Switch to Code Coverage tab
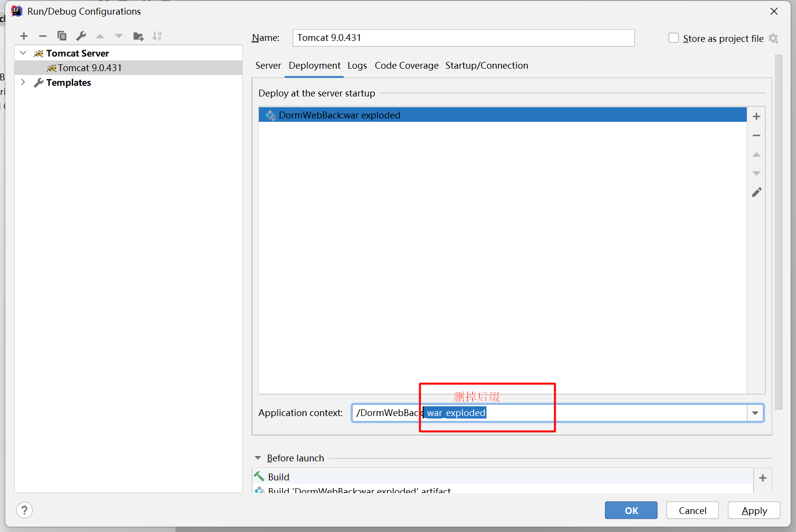Image resolution: width=796 pixels, height=532 pixels. (407, 66)
